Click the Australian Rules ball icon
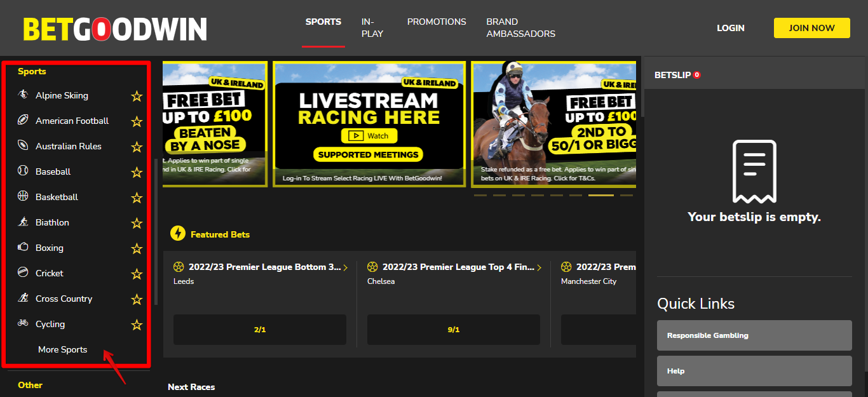This screenshot has width=868, height=397. pyautogui.click(x=23, y=145)
